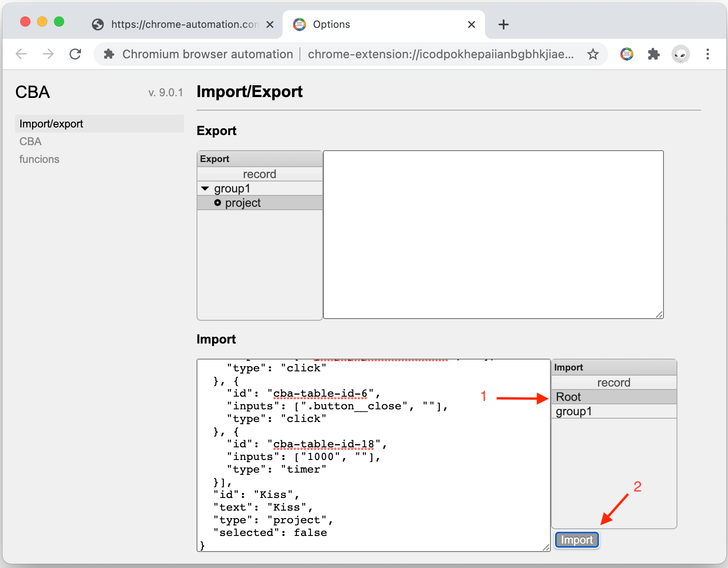This screenshot has width=728, height=568.
Task: Click the browser forward arrow
Action: point(48,54)
